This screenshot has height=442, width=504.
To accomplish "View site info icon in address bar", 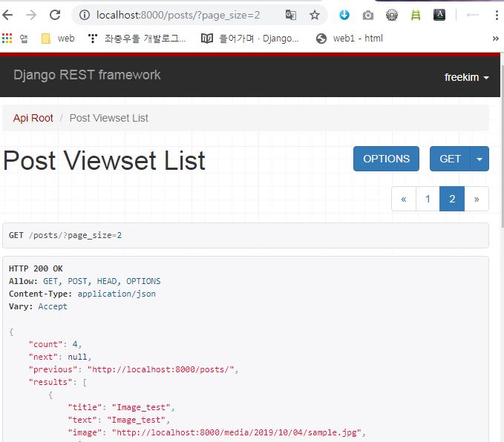I will coord(85,15).
